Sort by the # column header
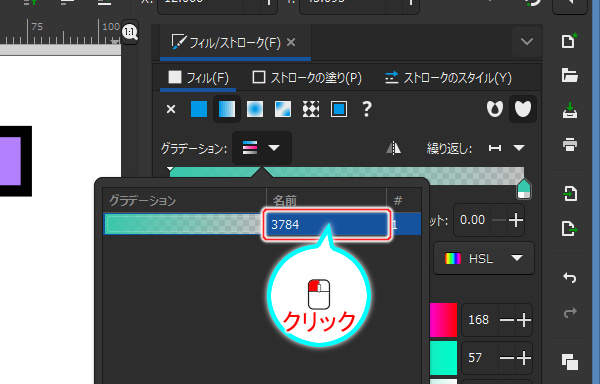Image resolution: width=600 pixels, height=384 pixels. 404,200
